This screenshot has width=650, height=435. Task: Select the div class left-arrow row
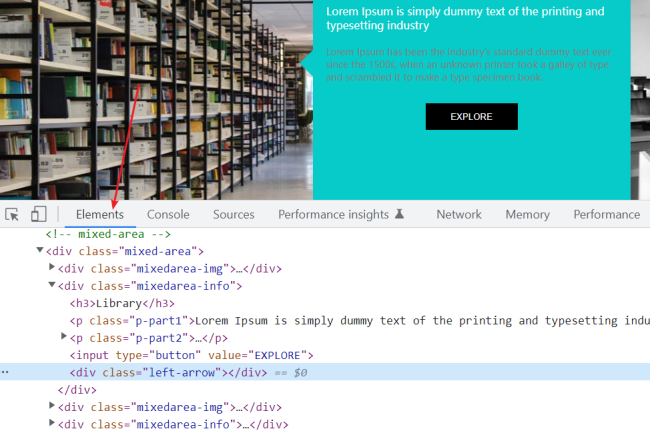[x=325, y=372]
